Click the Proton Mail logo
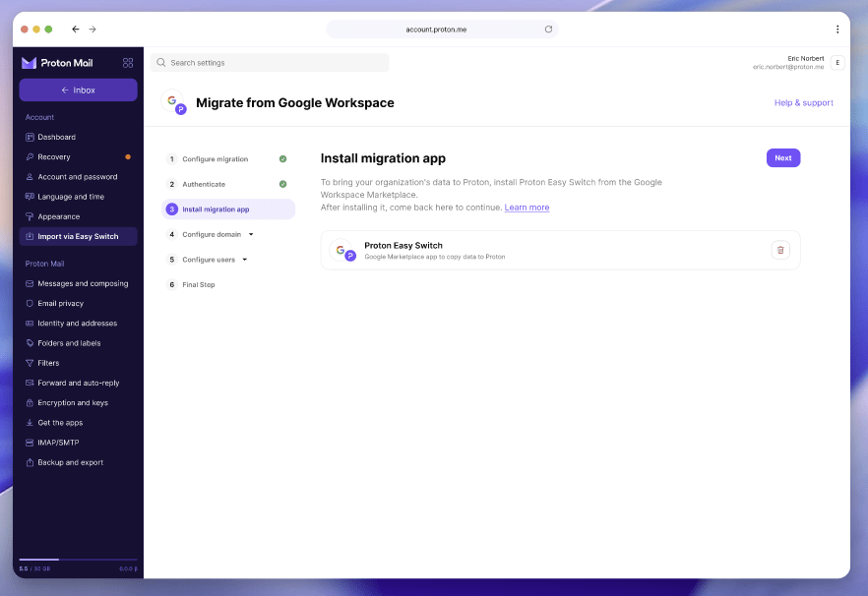The height and width of the screenshot is (596, 868). click(x=57, y=63)
